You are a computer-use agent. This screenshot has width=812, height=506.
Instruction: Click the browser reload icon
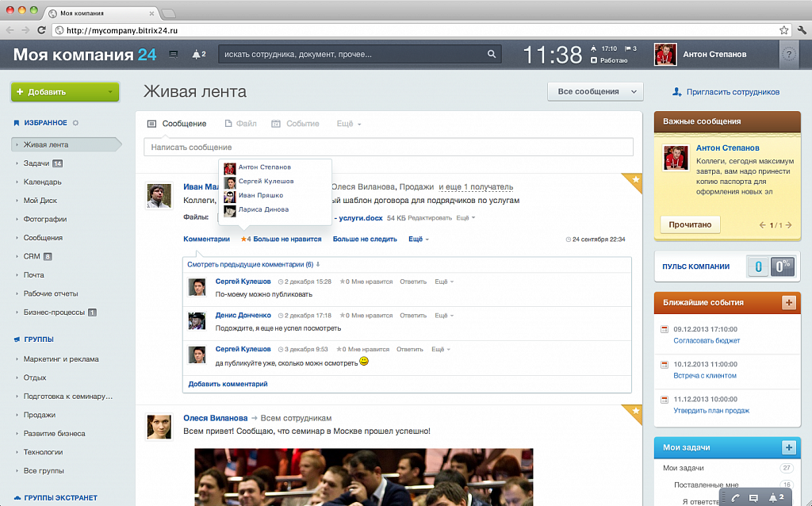coord(41,30)
